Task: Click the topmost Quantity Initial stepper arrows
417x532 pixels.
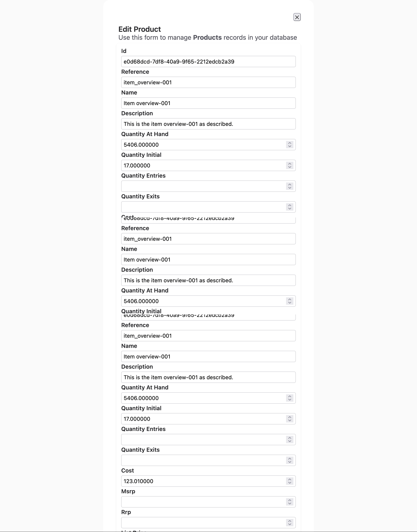Action: coord(290,165)
